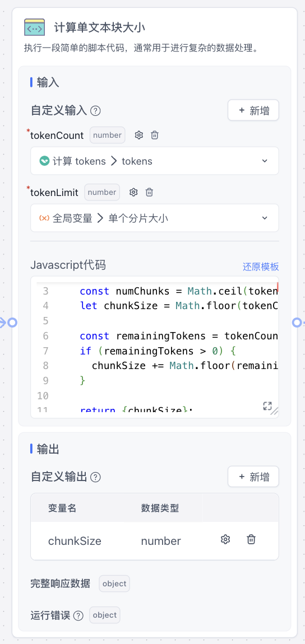Delete the tokenCount input variable

tap(155, 135)
